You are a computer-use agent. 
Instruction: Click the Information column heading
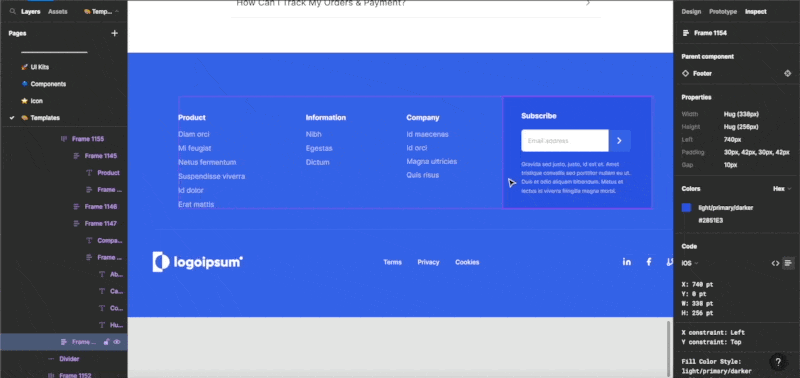click(x=326, y=117)
